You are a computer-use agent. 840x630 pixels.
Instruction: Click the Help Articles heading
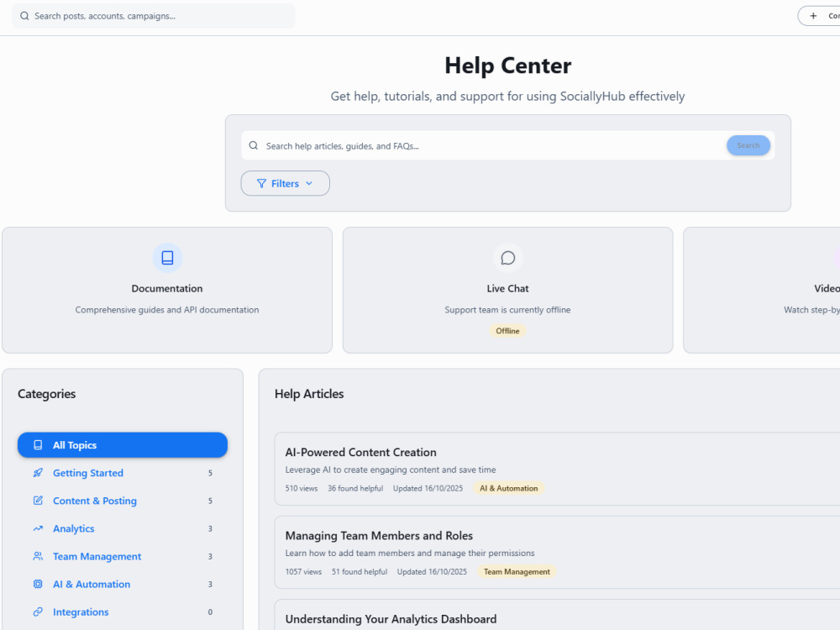coord(309,394)
